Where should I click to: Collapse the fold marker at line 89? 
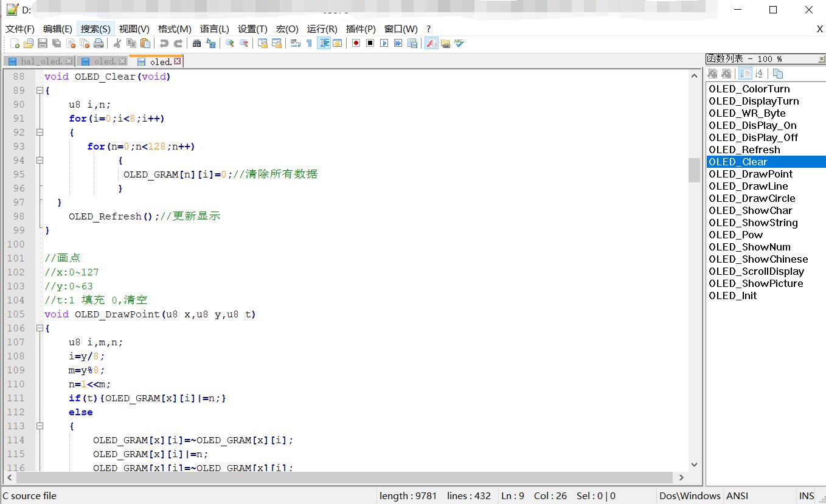pos(40,91)
